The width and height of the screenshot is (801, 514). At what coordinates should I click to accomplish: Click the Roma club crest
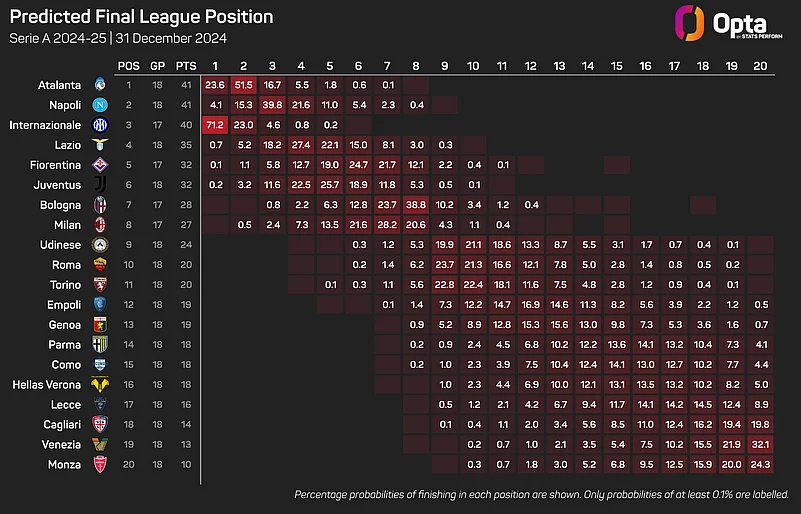100,265
